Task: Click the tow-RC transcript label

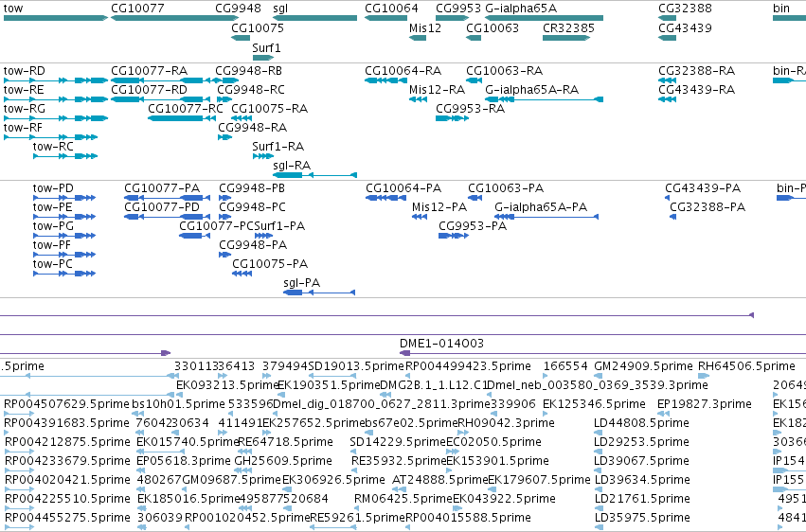Action: click(x=53, y=147)
